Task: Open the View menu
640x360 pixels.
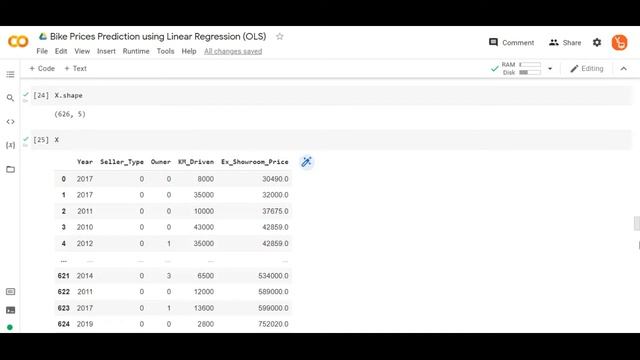Action: tap(82, 51)
